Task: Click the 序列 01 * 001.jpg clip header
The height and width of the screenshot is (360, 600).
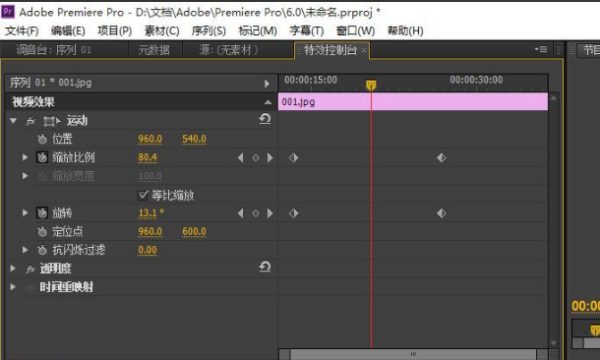Action: (x=51, y=83)
